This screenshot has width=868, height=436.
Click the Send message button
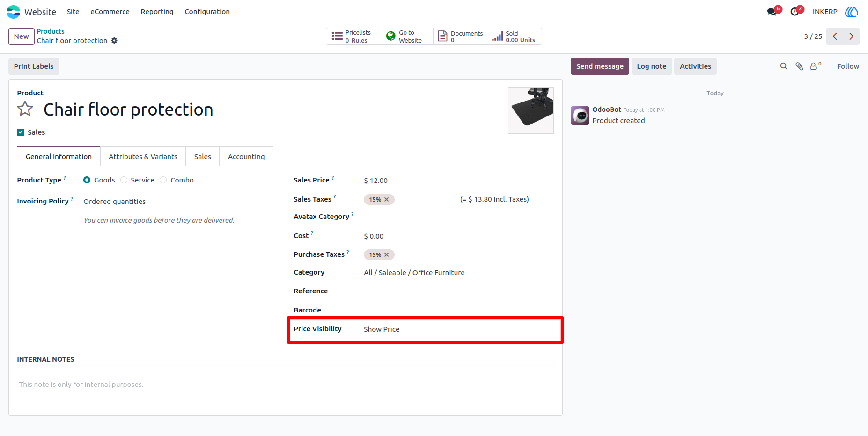600,66
